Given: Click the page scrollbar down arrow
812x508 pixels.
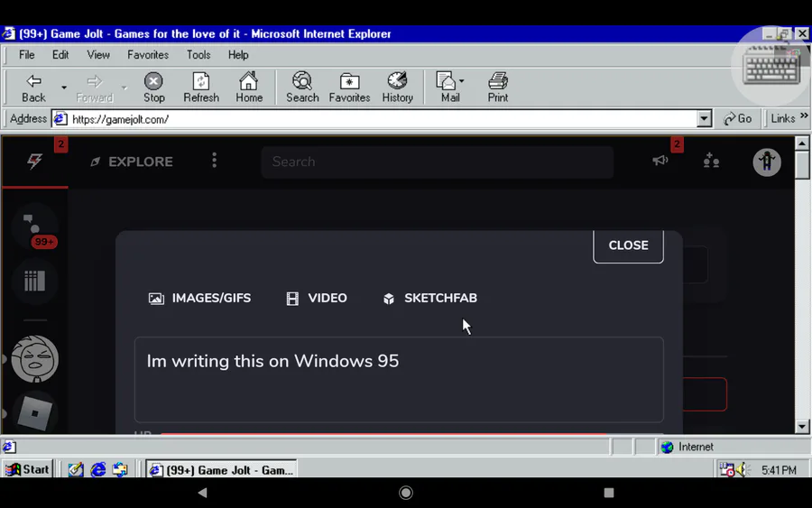Looking at the screenshot, I should click(802, 427).
